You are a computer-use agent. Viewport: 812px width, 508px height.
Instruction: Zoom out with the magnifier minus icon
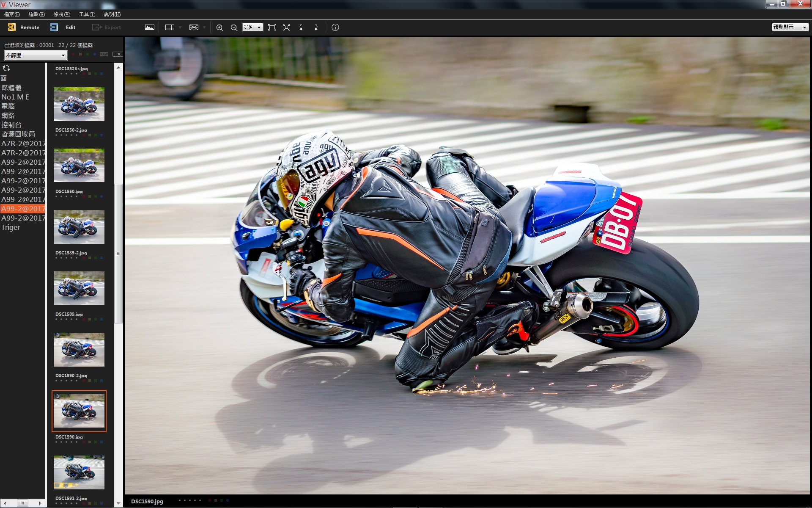234,28
